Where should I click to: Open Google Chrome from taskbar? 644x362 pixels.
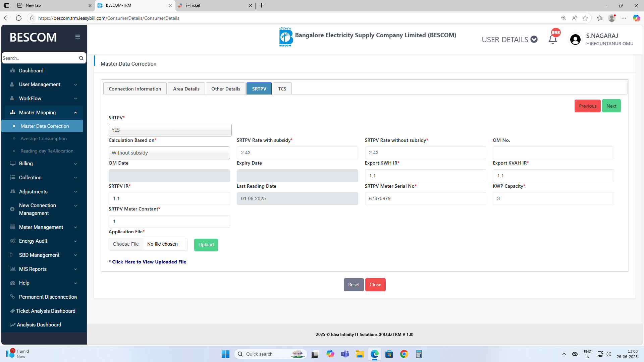click(404, 354)
